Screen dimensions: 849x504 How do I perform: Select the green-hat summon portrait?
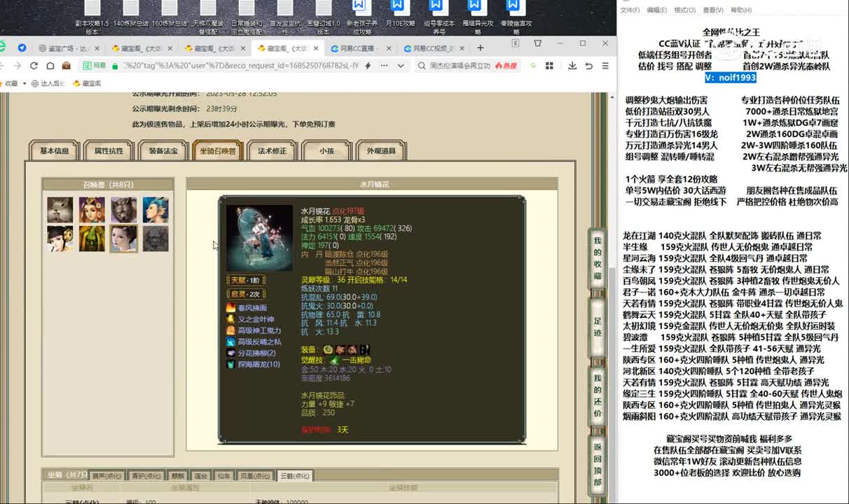92,239
